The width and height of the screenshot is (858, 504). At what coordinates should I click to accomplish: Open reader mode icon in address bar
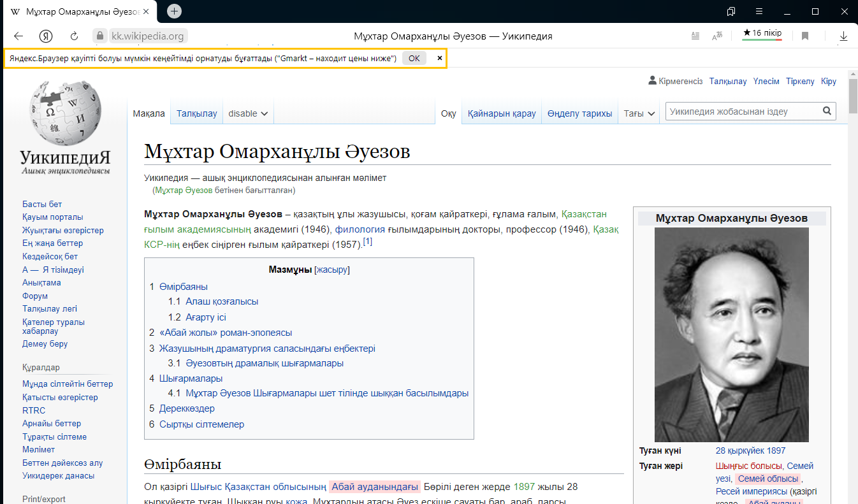695,36
